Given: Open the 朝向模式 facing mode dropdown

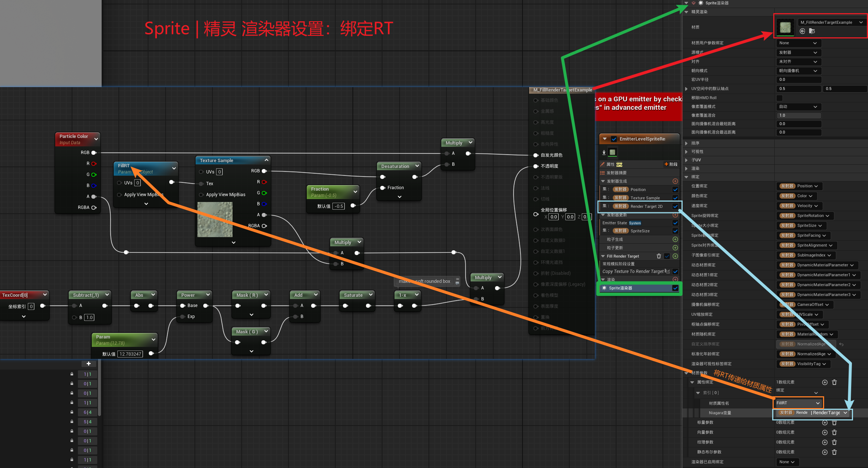Looking at the screenshot, I should tap(799, 71).
